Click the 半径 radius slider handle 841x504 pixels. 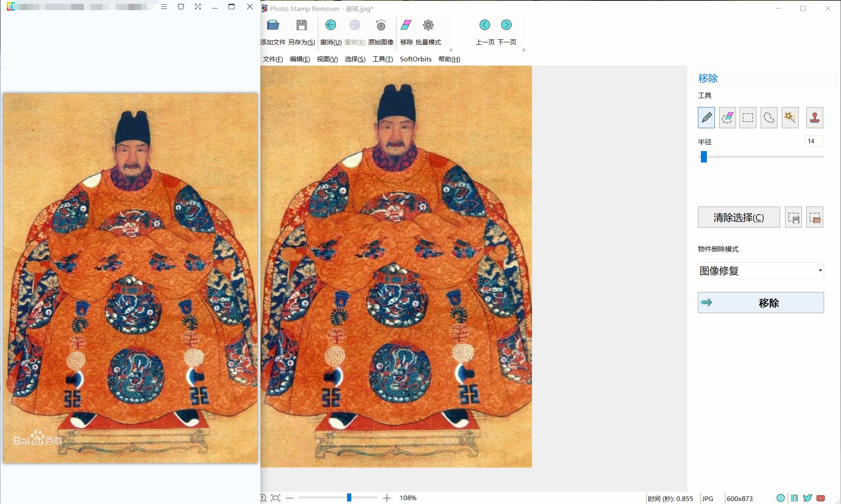click(703, 157)
